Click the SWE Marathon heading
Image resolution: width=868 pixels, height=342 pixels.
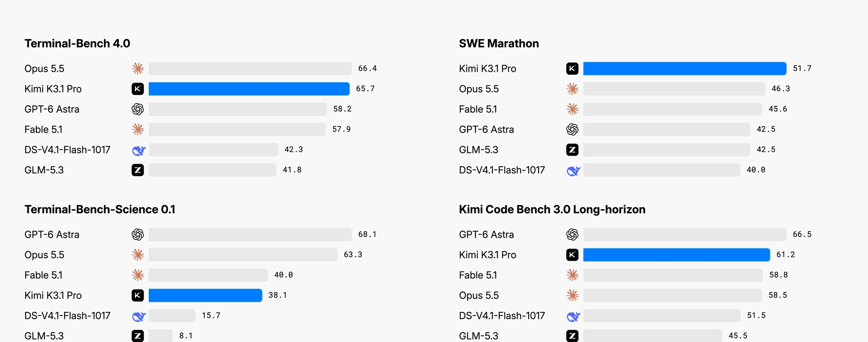tap(499, 43)
